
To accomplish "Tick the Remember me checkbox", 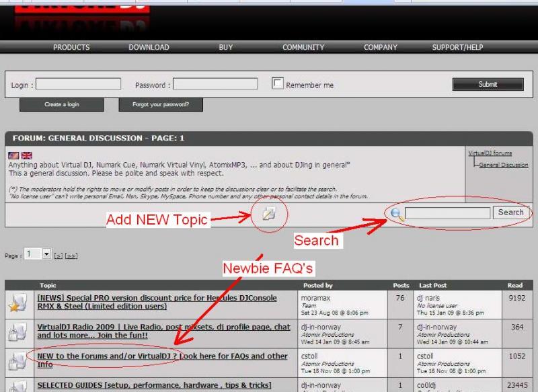I will tap(277, 83).
